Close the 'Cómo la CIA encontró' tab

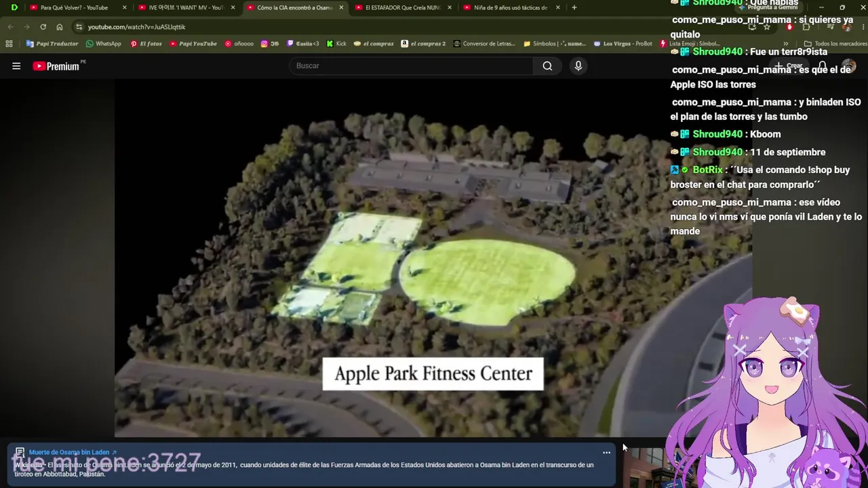coord(341,7)
